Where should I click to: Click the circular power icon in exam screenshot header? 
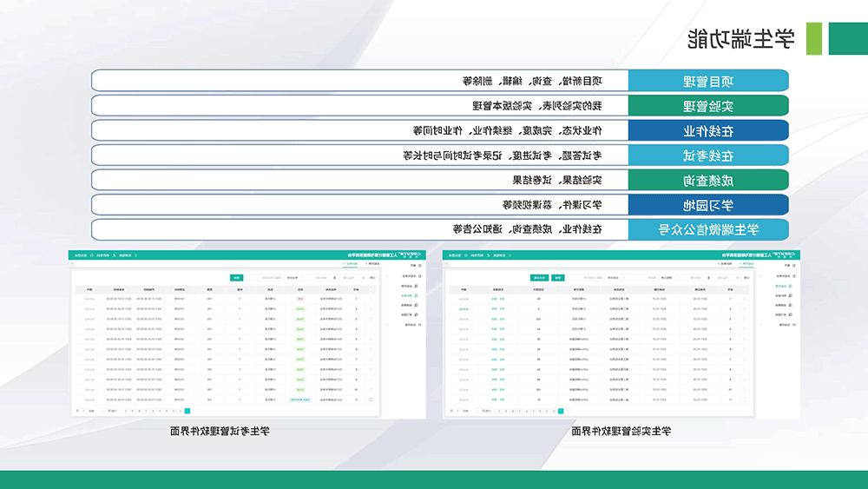pos(91,255)
